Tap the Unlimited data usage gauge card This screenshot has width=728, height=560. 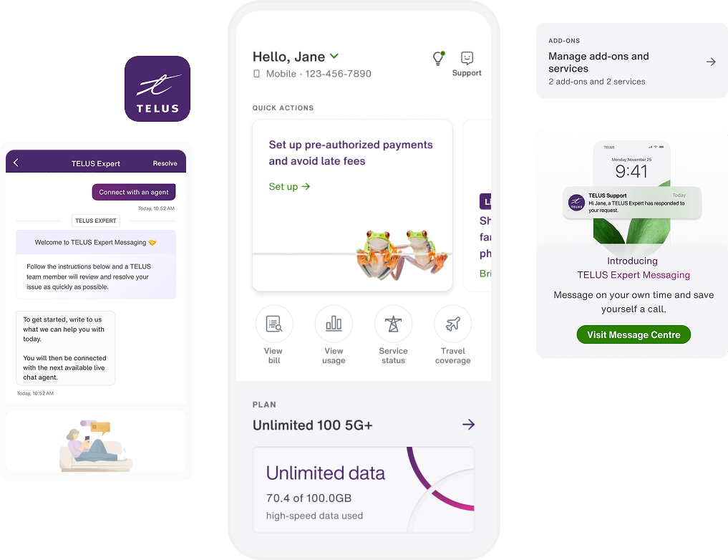pyautogui.click(x=364, y=490)
